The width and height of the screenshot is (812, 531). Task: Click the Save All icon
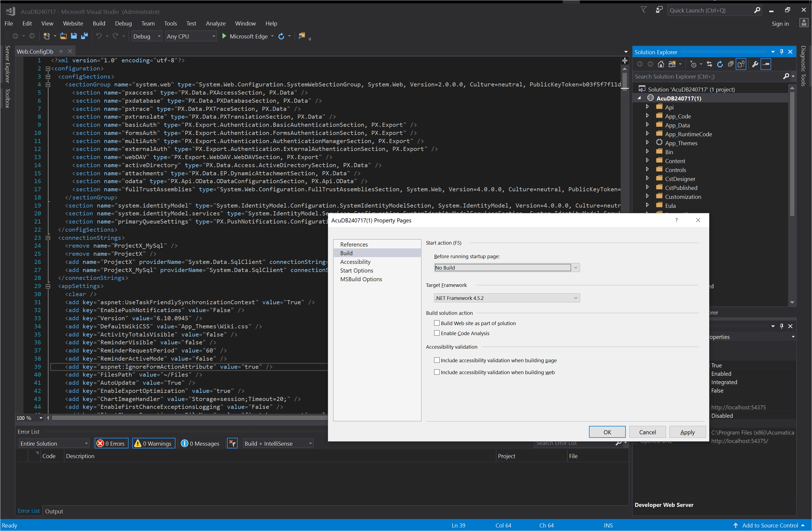84,36
